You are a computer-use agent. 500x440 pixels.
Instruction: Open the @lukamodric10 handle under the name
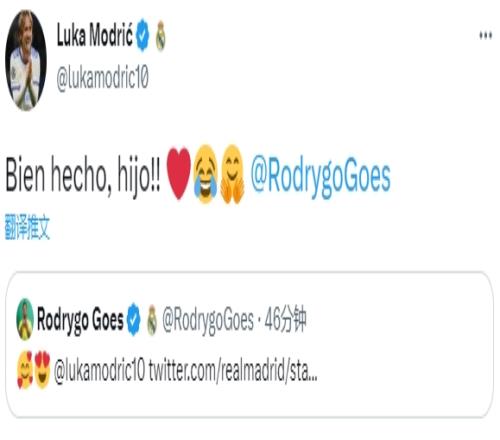coord(102,78)
